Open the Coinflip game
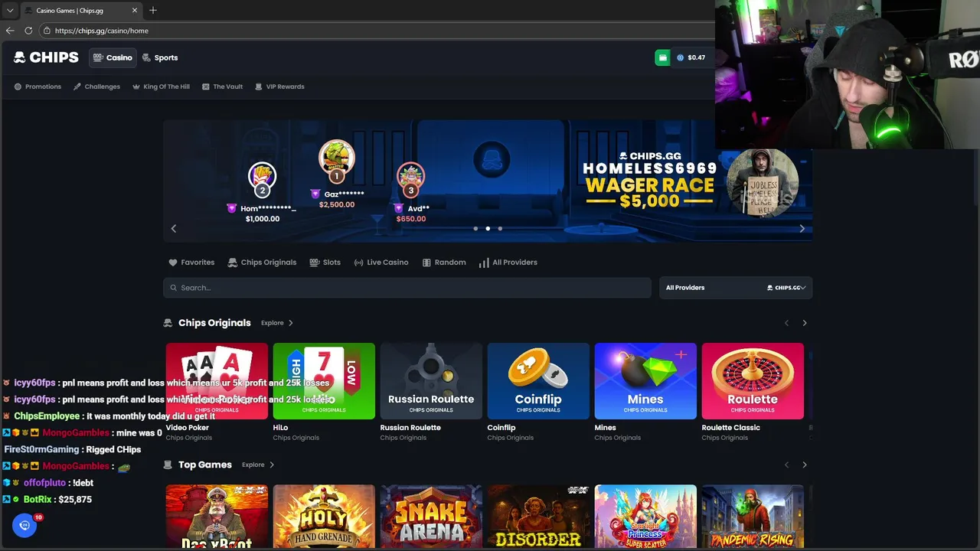 (x=538, y=381)
